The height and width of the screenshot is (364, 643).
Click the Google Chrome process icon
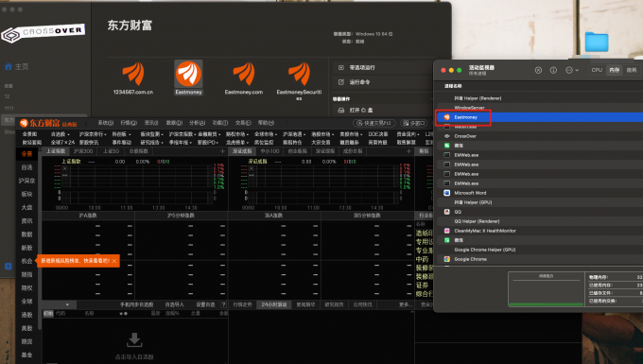point(447,259)
